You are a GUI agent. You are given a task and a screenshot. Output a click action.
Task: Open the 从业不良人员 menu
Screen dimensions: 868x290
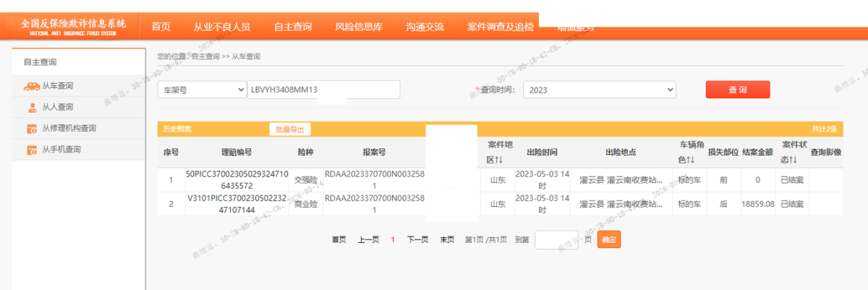click(x=222, y=27)
